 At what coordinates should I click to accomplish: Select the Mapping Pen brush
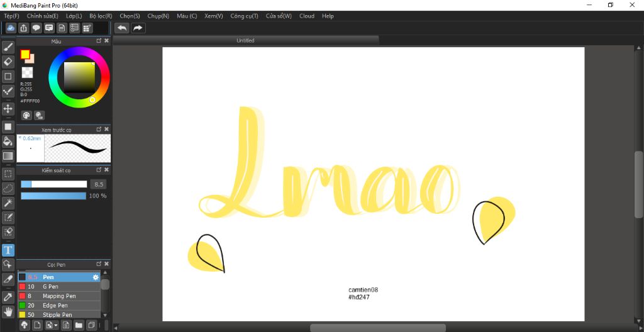59,296
